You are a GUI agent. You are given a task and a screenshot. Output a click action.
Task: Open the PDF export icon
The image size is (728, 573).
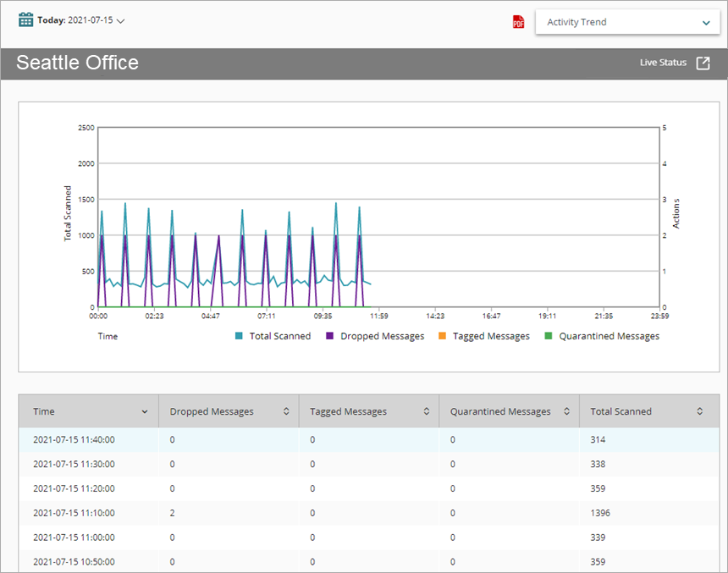(517, 22)
